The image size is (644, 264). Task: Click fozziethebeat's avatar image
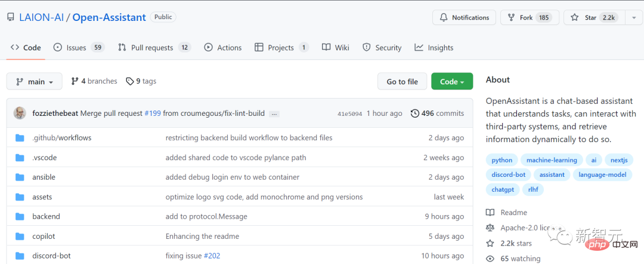20,113
